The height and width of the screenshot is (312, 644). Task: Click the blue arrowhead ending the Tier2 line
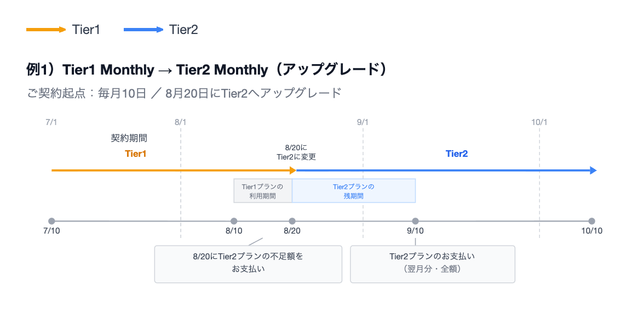(x=593, y=170)
